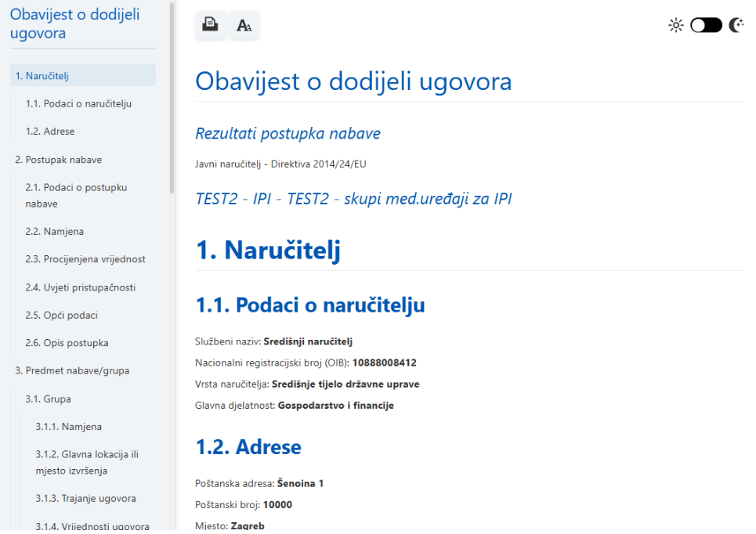
Task: Click the font size adjustment icon
Action: pyautogui.click(x=244, y=25)
